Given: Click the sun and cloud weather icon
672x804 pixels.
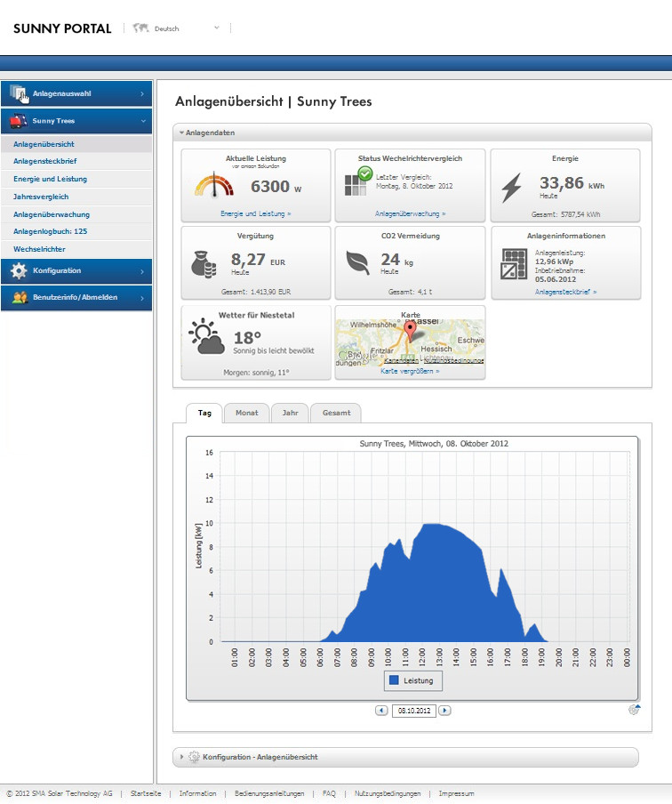Looking at the screenshot, I should pos(206,339).
